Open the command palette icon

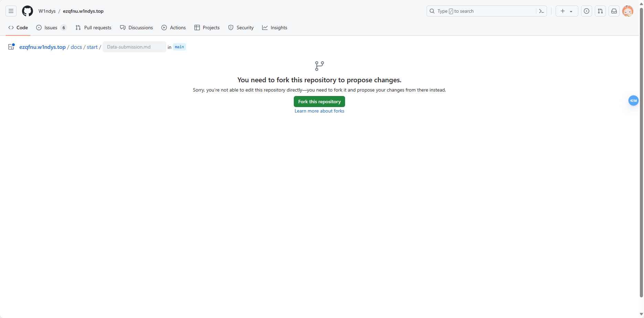pos(541,11)
